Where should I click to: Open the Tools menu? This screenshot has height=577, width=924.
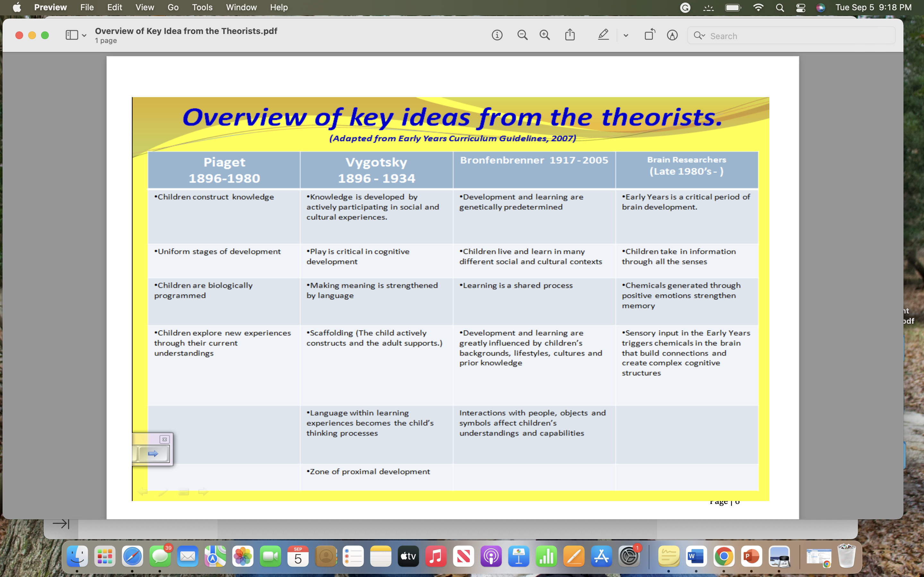pyautogui.click(x=202, y=7)
